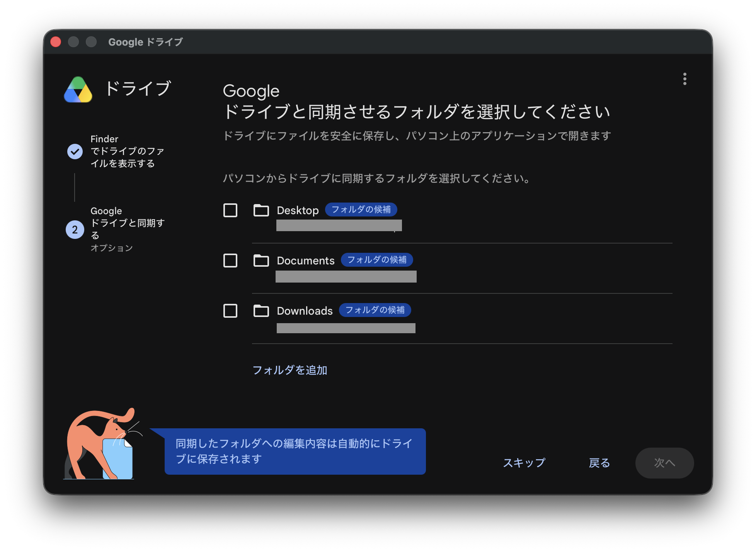This screenshot has height=552, width=756.
Task: Click the 次へ button
Action: pos(665,463)
